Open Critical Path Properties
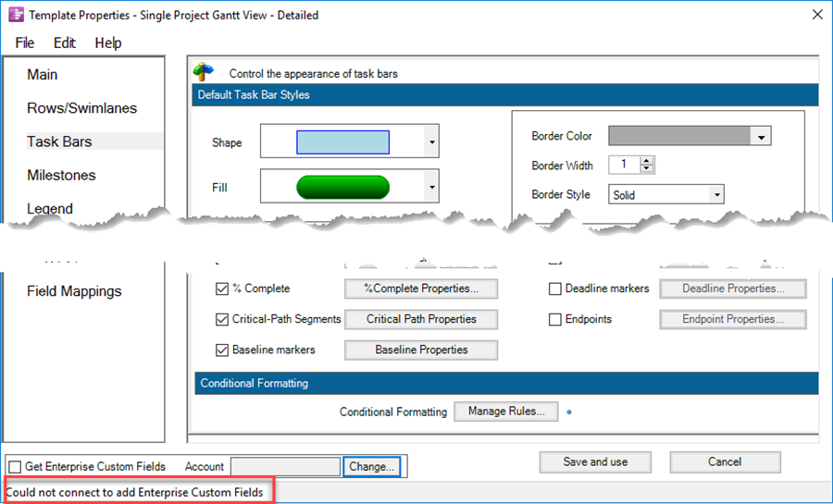Screen dimensions: 833x504 tap(421, 319)
